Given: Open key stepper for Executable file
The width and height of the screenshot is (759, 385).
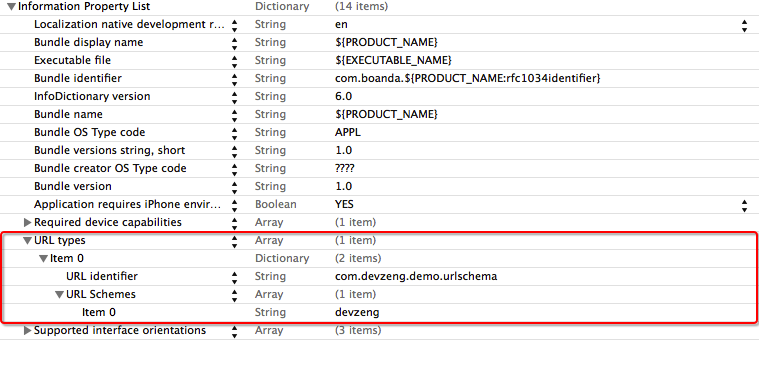Looking at the screenshot, I should (x=234, y=61).
